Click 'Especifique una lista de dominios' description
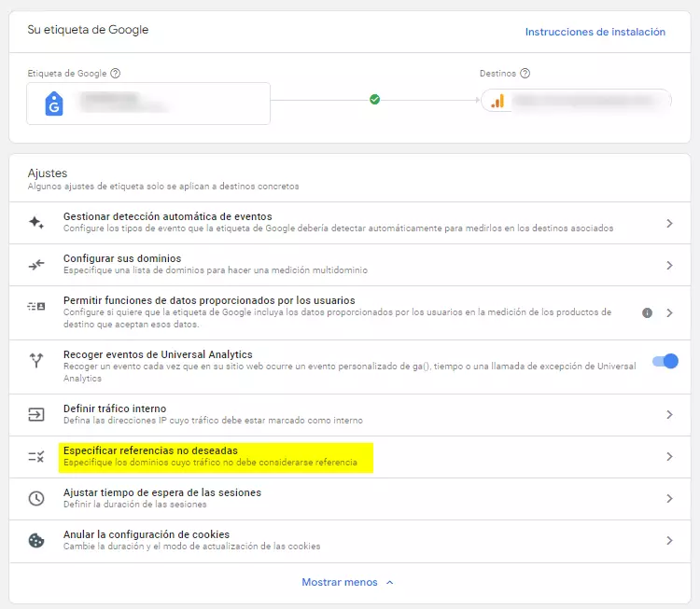The image size is (700, 609). pyautogui.click(x=216, y=270)
